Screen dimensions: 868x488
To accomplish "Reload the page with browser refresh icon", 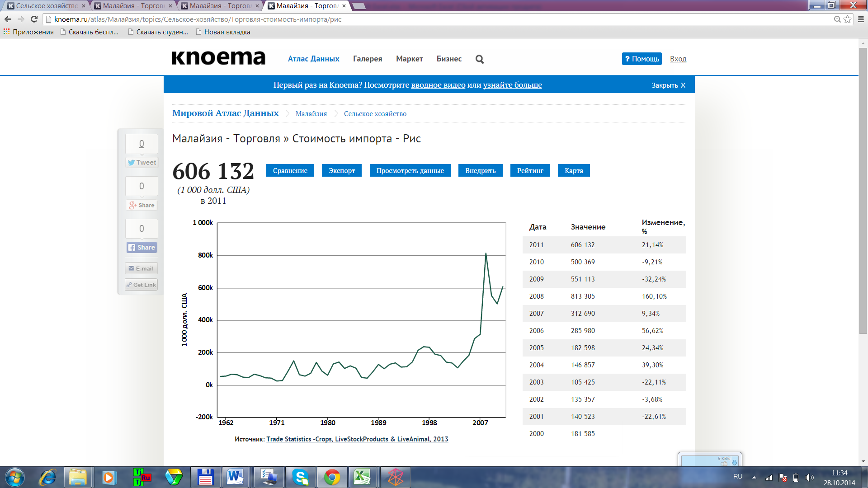I will 34,19.
